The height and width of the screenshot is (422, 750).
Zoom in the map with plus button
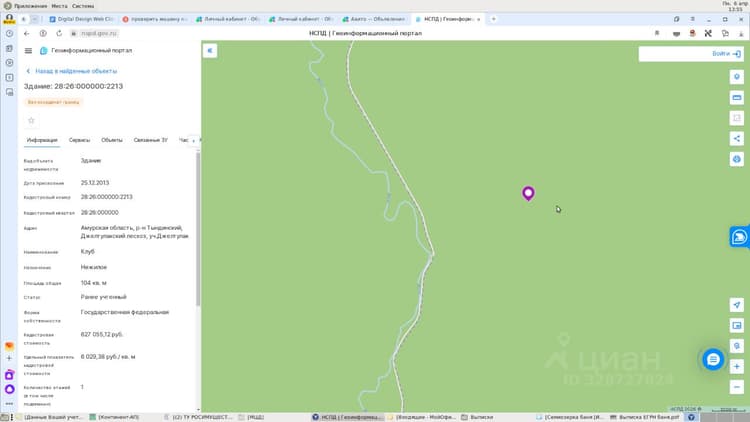pos(737,366)
